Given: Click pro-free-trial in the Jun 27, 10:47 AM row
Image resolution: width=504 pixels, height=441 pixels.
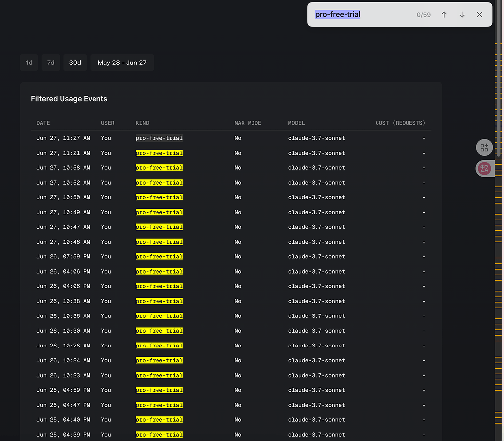Looking at the screenshot, I should coord(159,227).
